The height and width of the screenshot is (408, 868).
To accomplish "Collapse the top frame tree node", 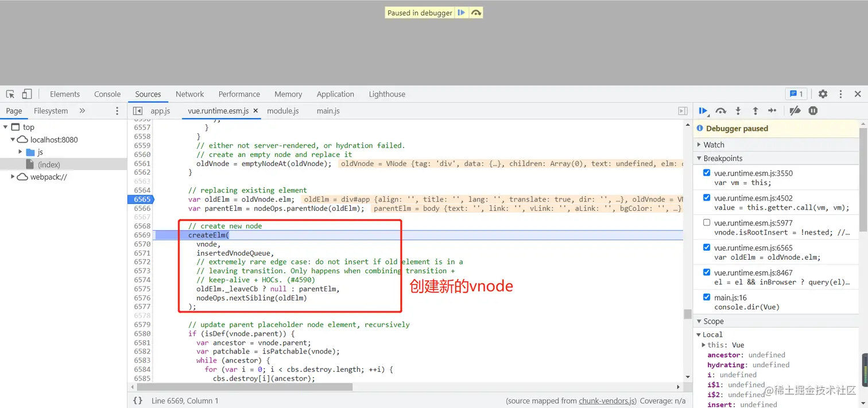I will (x=5, y=127).
